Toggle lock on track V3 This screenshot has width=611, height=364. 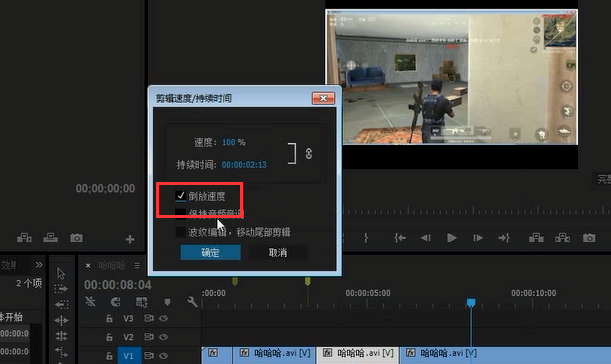click(x=109, y=318)
